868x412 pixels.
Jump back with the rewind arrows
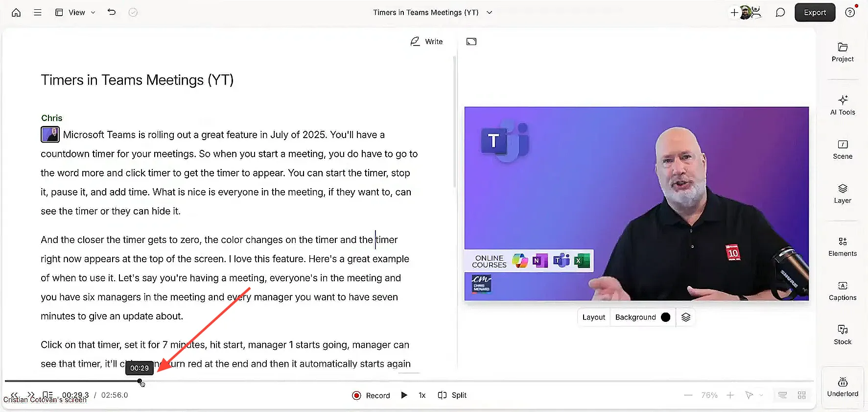click(x=14, y=395)
